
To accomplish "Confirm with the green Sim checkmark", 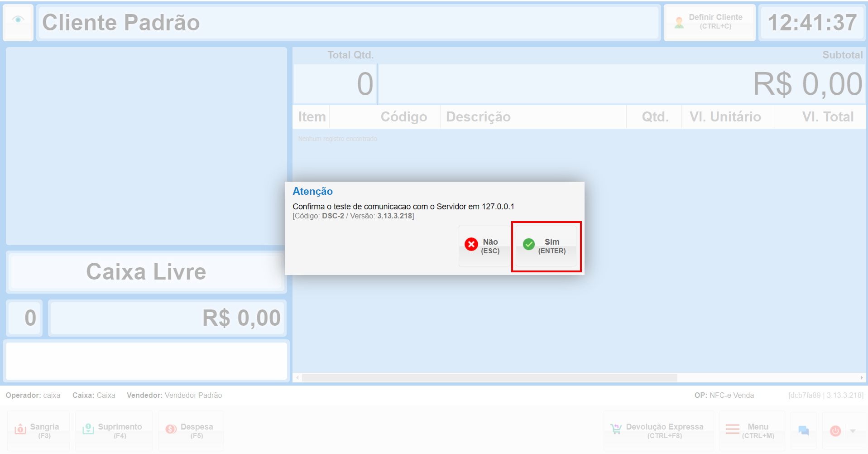I will 529,244.
